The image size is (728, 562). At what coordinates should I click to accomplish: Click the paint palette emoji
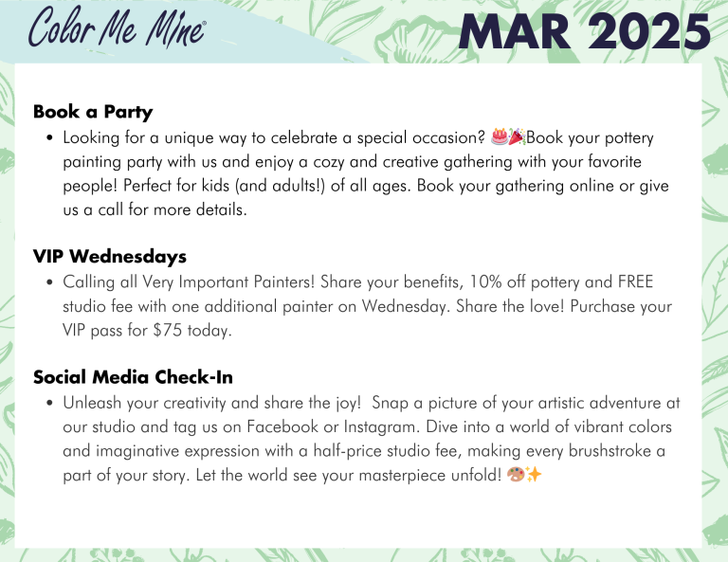516,474
